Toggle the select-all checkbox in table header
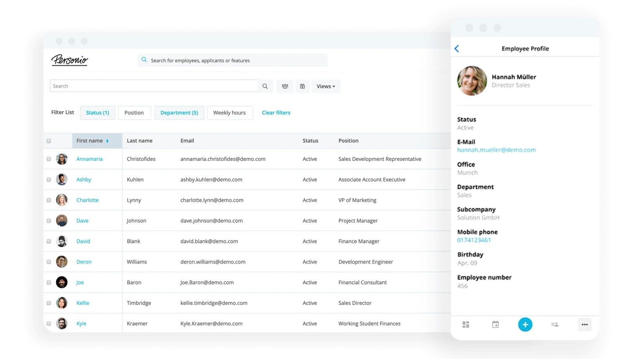644x359 pixels. click(49, 141)
